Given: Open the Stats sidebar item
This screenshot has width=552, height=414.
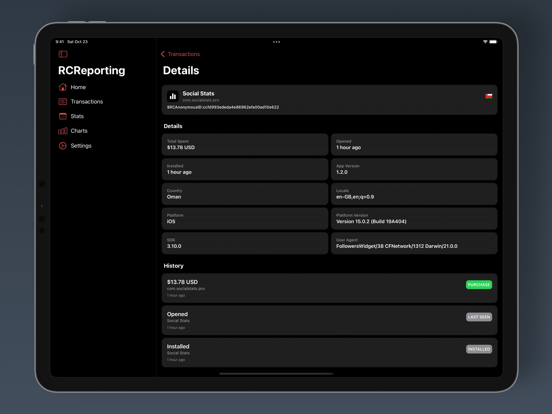Looking at the screenshot, I should coord(77,116).
